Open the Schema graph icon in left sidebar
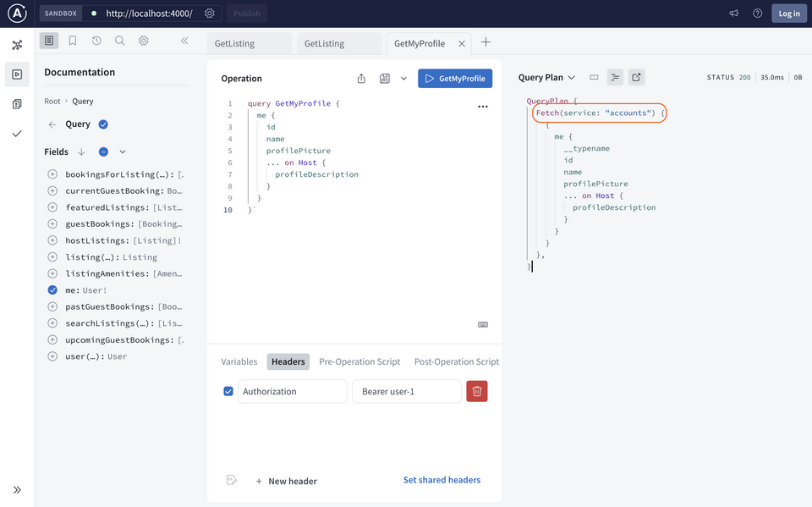This screenshot has height=507, width=812. tap(17, 45)
